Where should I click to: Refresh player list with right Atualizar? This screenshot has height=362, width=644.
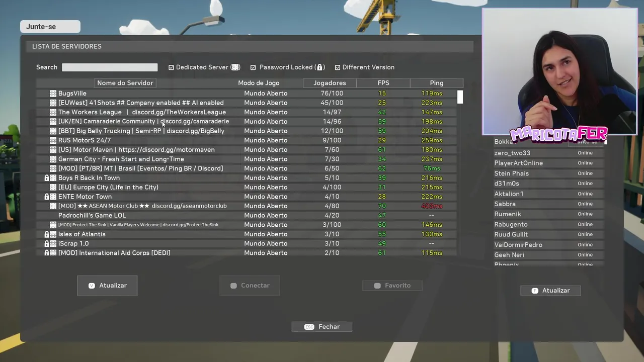pos(551,291)
